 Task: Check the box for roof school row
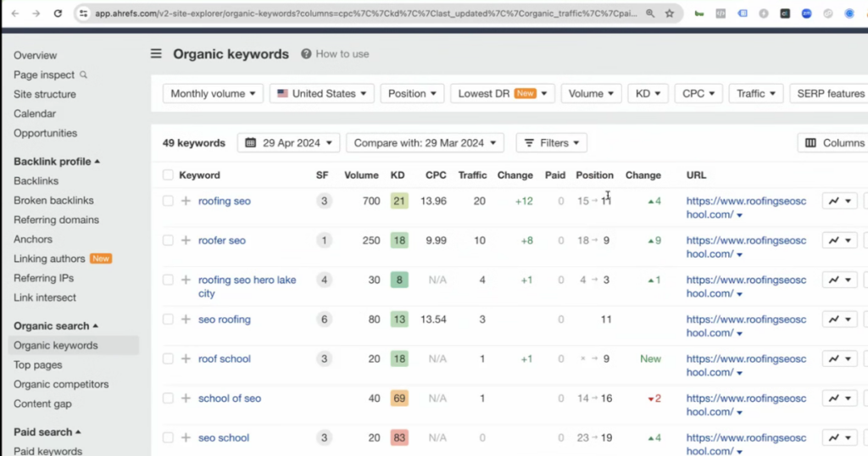[168, 359]
